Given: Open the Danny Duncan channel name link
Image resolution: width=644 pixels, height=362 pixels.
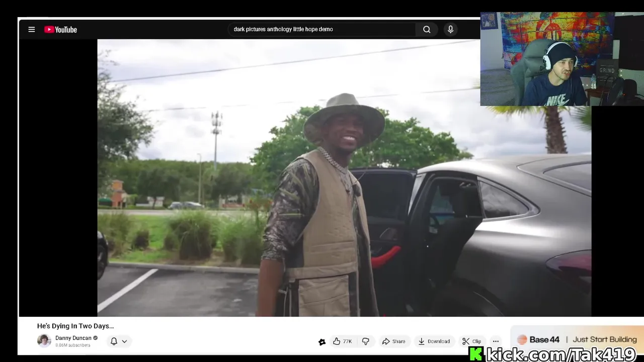Looking at the screenshot, I should [73, 338].
